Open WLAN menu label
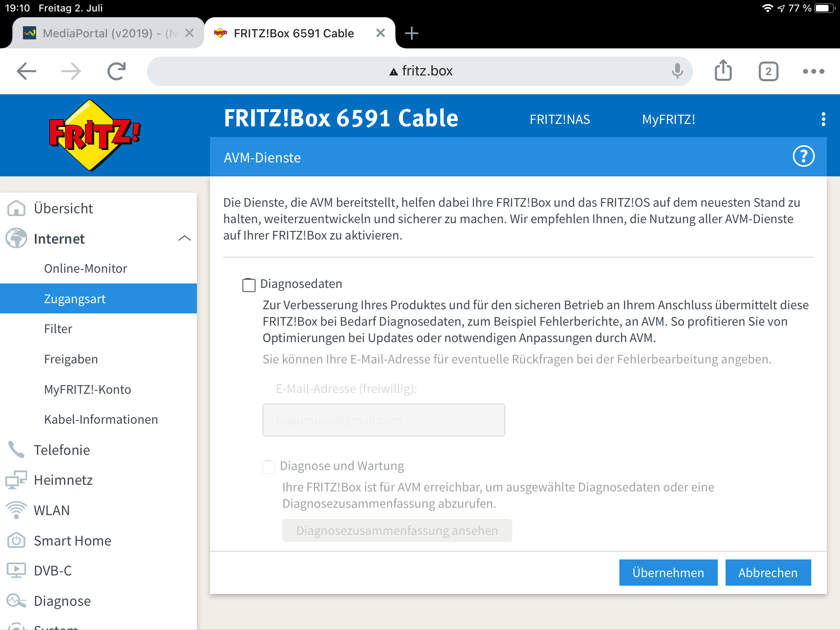This screenshot has height=630, width=840. (52, 510)
